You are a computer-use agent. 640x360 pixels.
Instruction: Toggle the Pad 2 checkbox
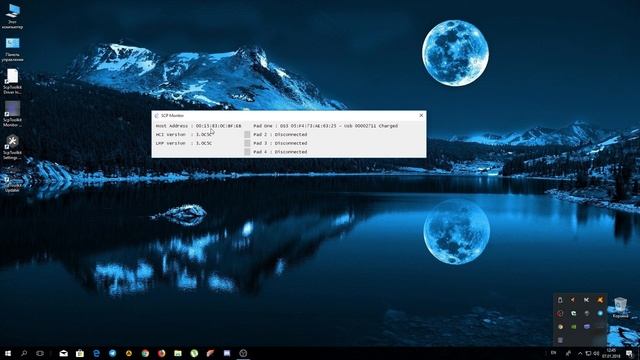(x=247, y=134)
